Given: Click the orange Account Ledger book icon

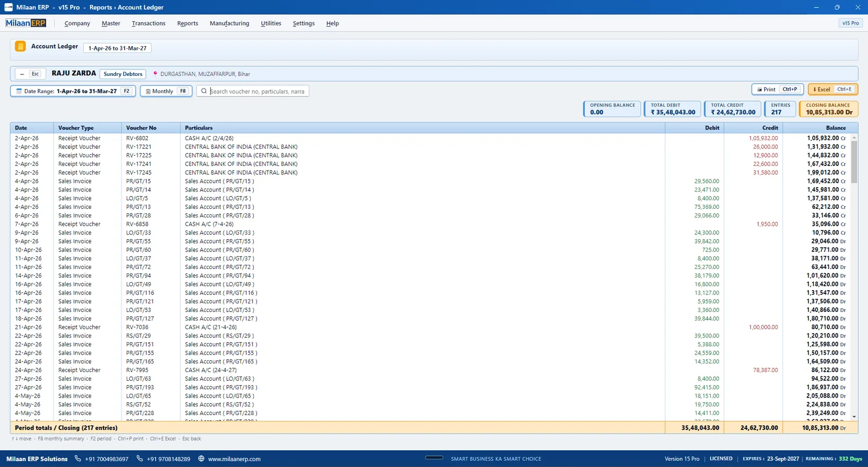Looking at the screenshot, I should [x=20, y=47].
